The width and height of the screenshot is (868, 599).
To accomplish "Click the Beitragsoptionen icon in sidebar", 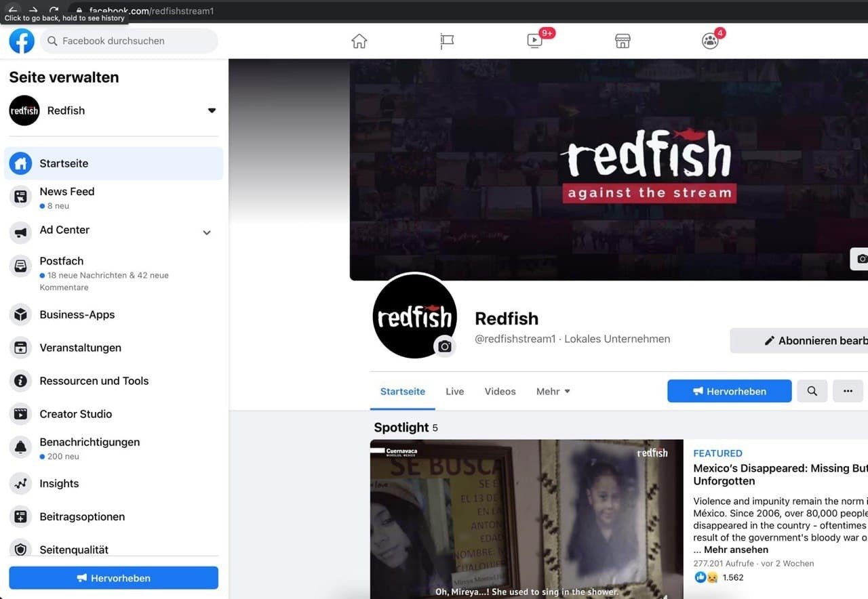I will tap(21, 516).
